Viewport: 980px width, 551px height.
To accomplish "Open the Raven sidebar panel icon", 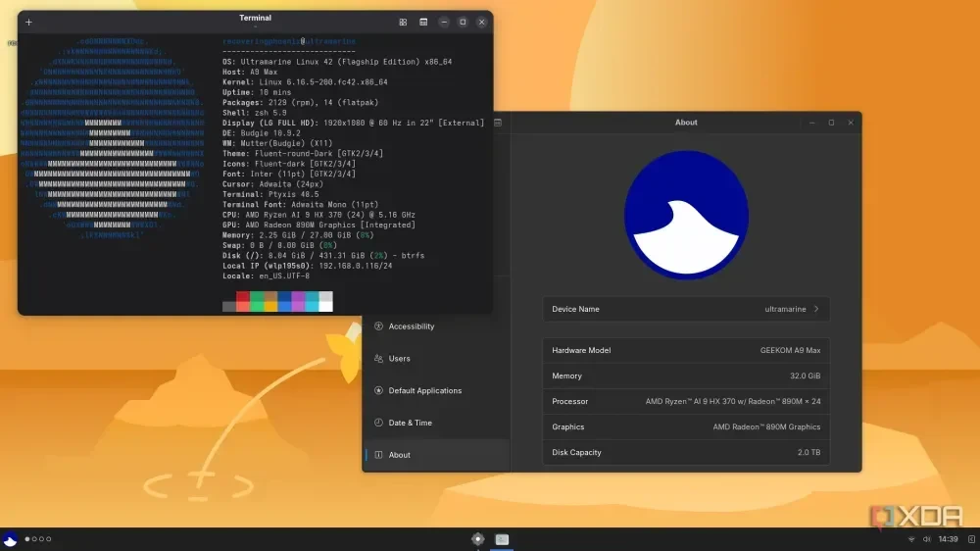I will [971, 539].
